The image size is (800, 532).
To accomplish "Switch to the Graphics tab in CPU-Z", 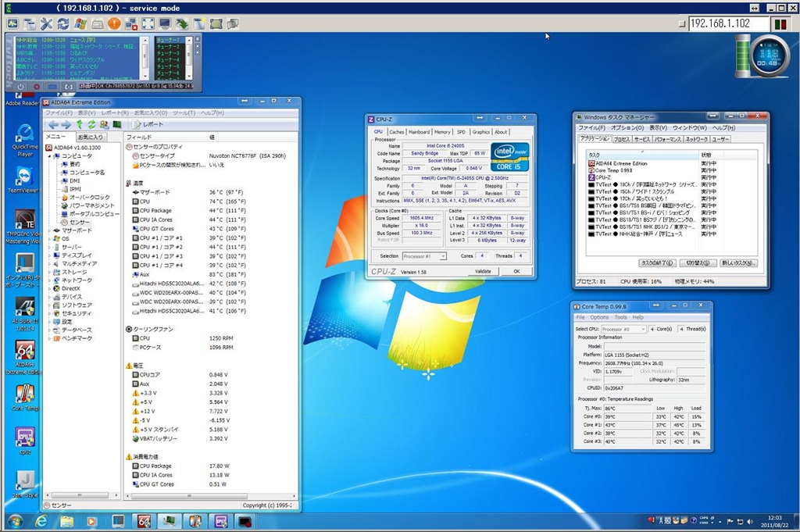I will click(x=480, y=132).
